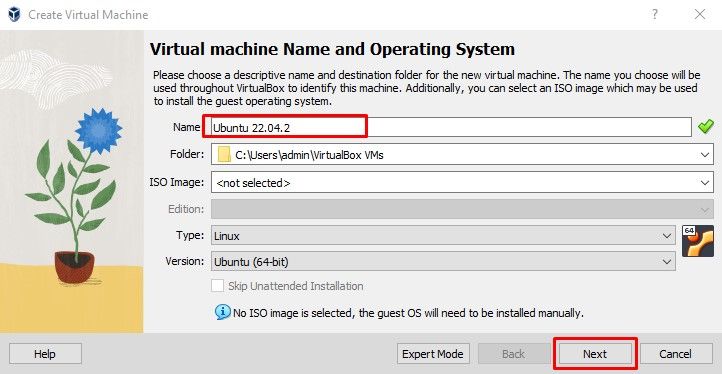Click the green valid-name checkmark icon
Screen dimensions: 722x374
pyautogui.click(x=705, y=126)
